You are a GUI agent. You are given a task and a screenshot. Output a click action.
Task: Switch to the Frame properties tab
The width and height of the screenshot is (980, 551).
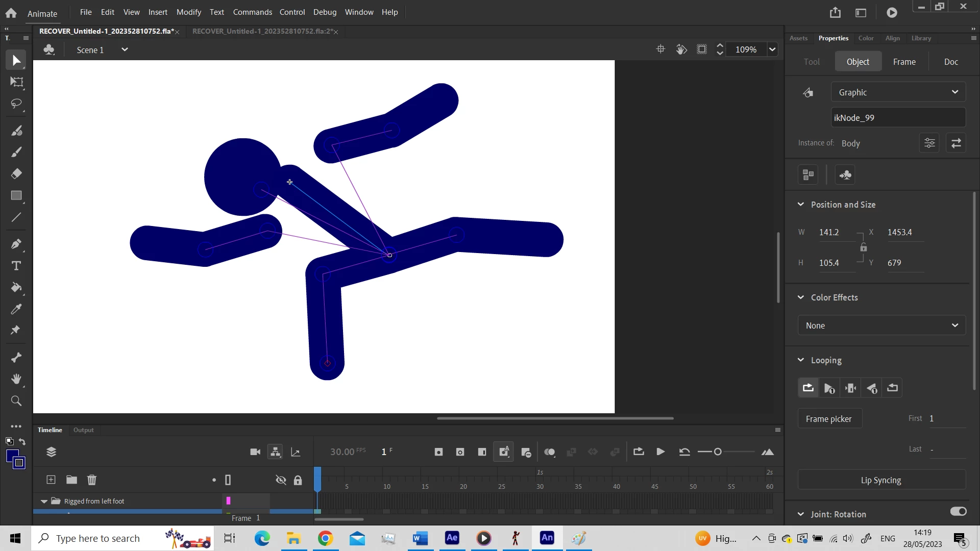904,62
